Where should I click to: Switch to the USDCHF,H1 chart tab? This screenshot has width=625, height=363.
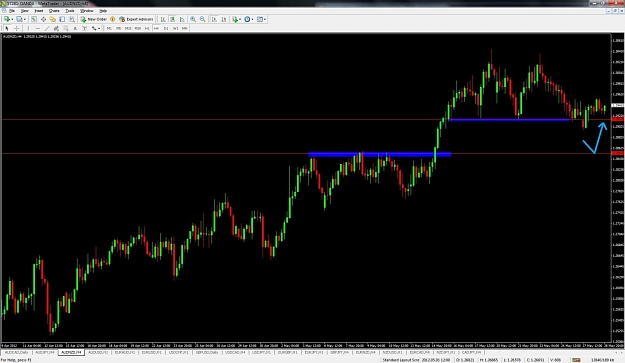click(x=178, y=352)
